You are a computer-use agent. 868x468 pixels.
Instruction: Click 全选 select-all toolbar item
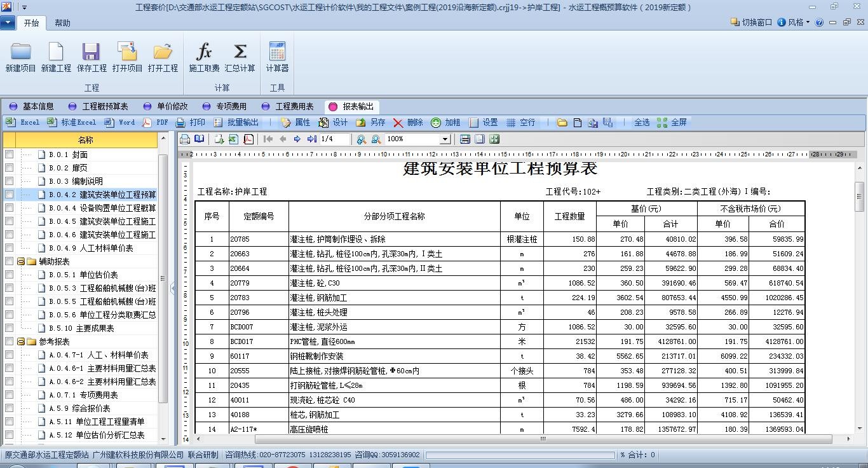coord(642,122)
